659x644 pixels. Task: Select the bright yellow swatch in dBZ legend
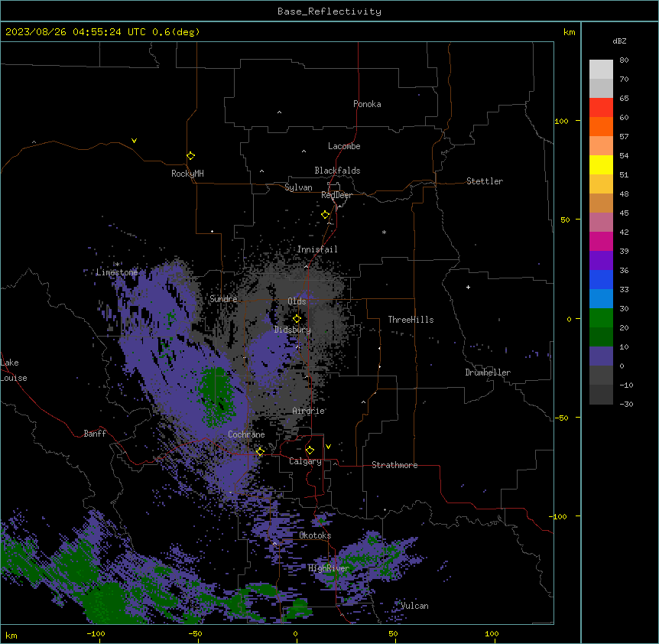point(601,164)
